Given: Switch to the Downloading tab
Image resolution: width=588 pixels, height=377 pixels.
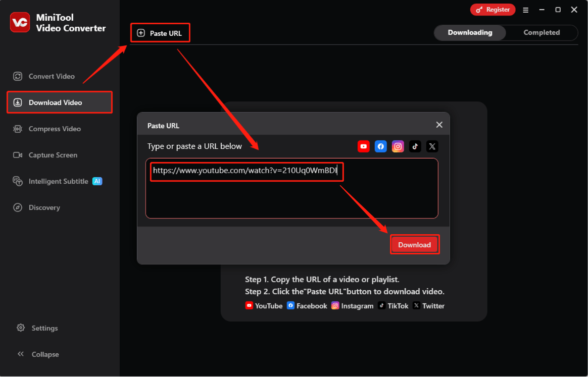Looking at the screenshot, I should point(469,32).
